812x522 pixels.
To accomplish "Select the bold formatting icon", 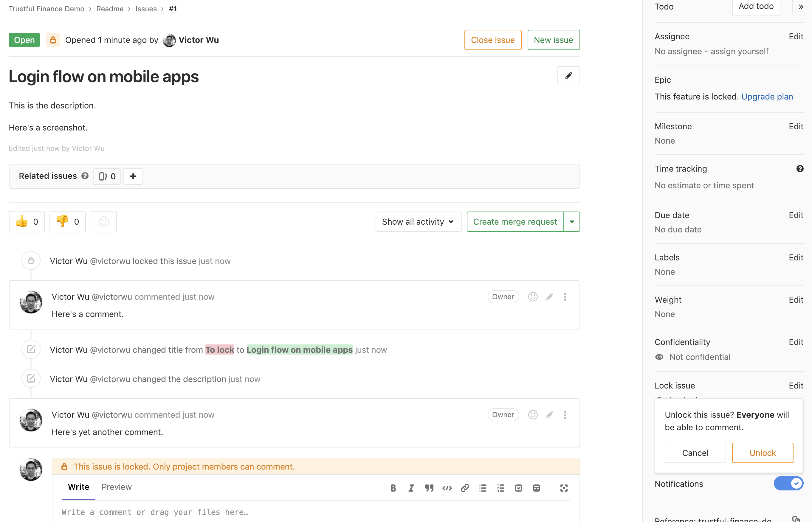I will 393,488.
